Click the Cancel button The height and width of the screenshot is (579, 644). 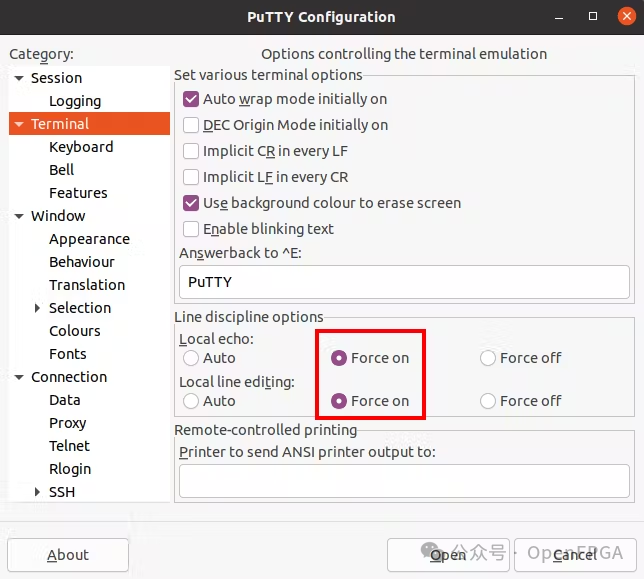(x=575, y=555)
